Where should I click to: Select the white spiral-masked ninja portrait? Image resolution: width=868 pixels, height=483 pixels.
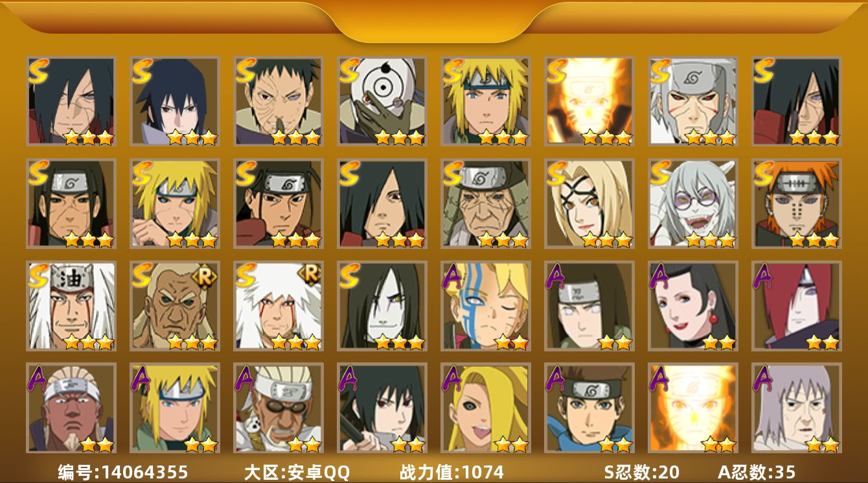[382, 101]
